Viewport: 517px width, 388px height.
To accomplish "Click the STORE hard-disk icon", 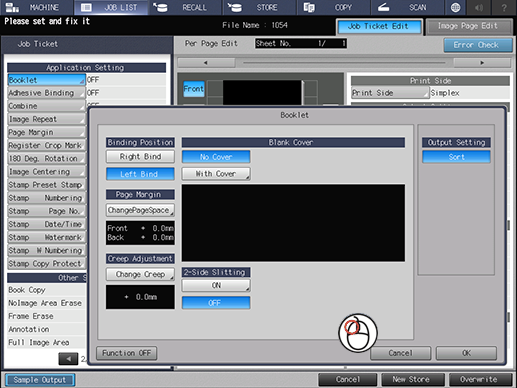I will click(235, 7).
